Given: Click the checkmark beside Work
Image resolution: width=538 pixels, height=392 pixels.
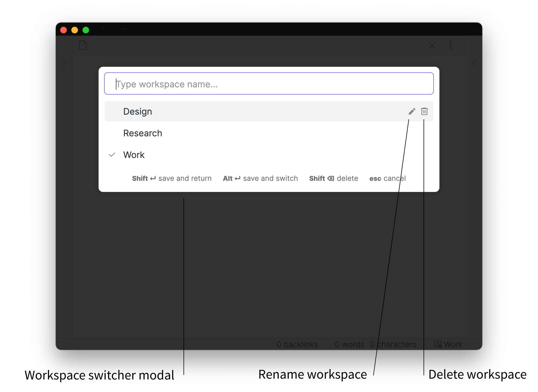Looking at the screenshot, I should coord(112,155).
